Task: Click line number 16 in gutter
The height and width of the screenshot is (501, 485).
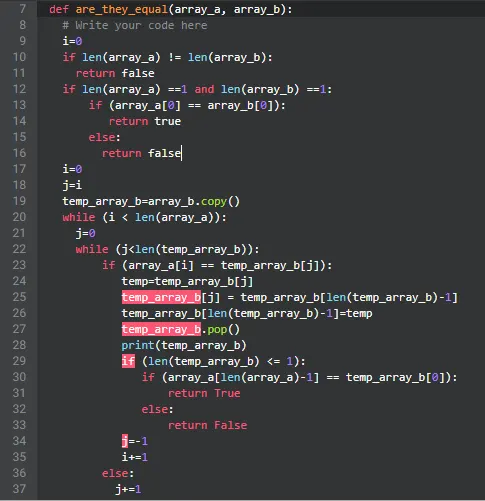Action: 19,153
